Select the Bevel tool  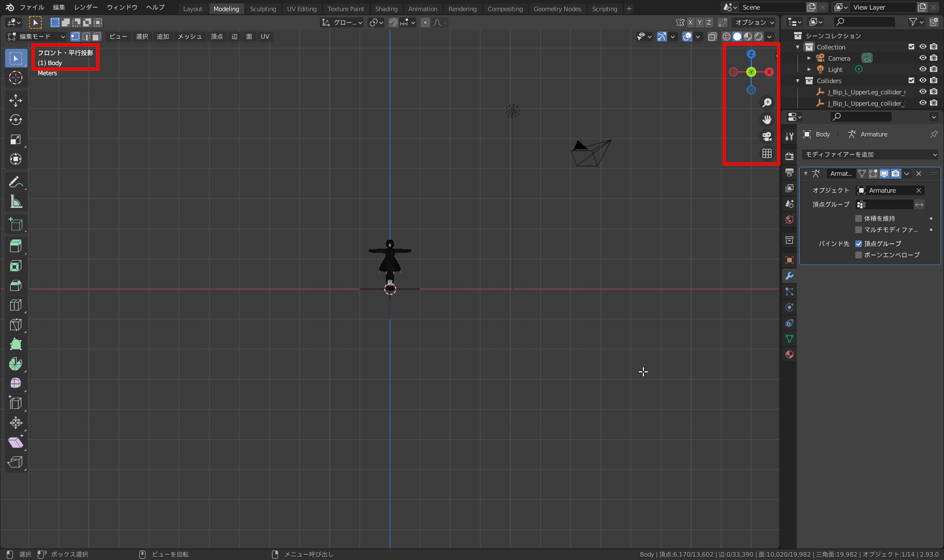click(x=16, y=285)
